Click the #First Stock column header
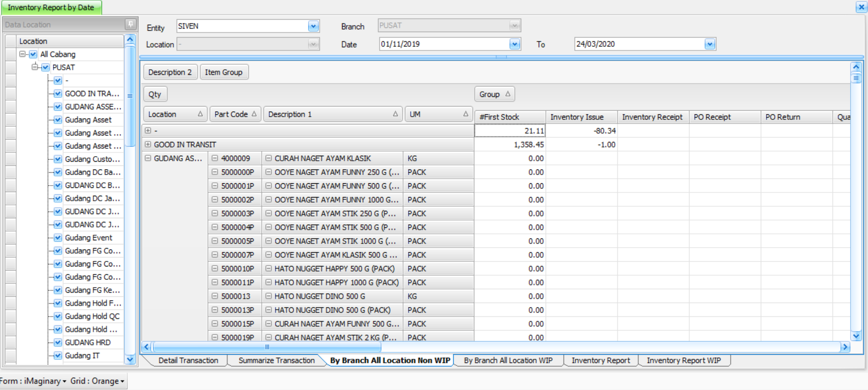The width and height of the screenshot is (868, 390). click(x=510, y=117)
